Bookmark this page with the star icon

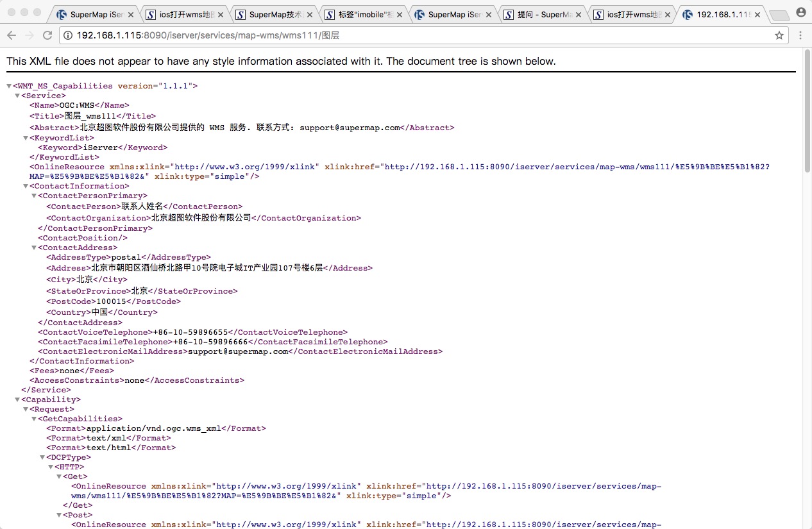coord(779,36)
